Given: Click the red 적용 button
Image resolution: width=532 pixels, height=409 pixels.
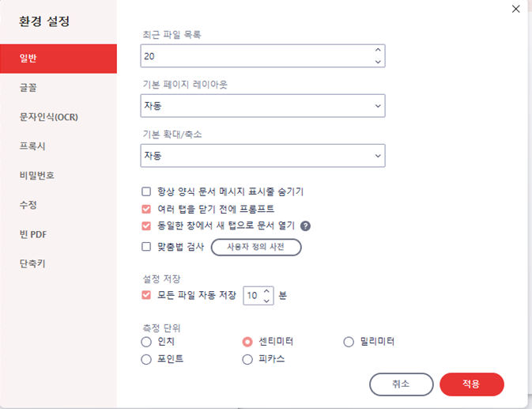Looking at the screenshot, I should pyautogui.click(x=472, y=384).
